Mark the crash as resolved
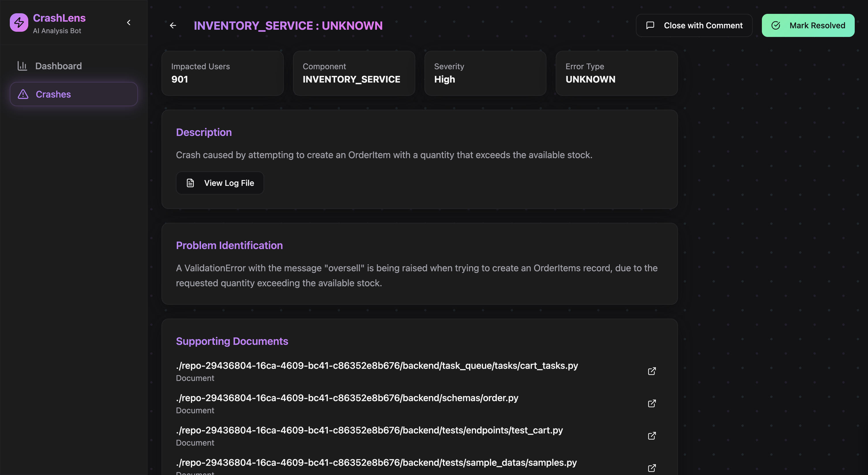The height and width of the screenshot is (475, 868). [808, 26]
